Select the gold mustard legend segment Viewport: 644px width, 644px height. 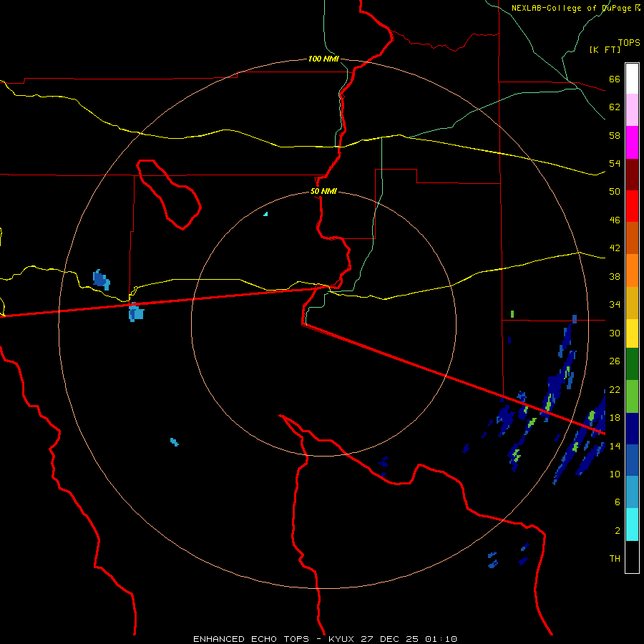pos(632,303)
